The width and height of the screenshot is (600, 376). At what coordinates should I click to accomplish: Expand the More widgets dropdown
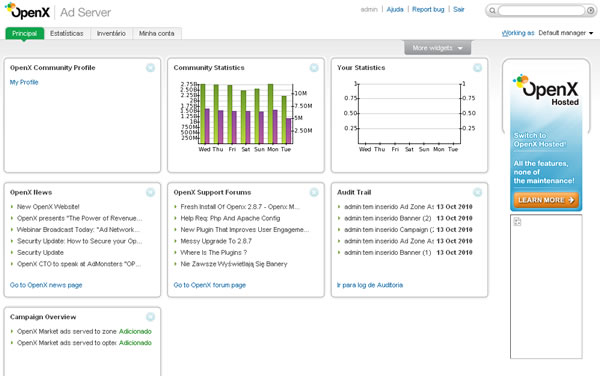437,48
